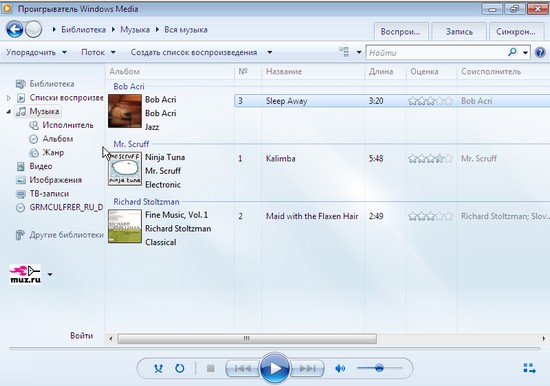The width and height of the screenshot is (550, 386).
Task: Click the Windows Media Player title icon
Action: pos(7,9)
